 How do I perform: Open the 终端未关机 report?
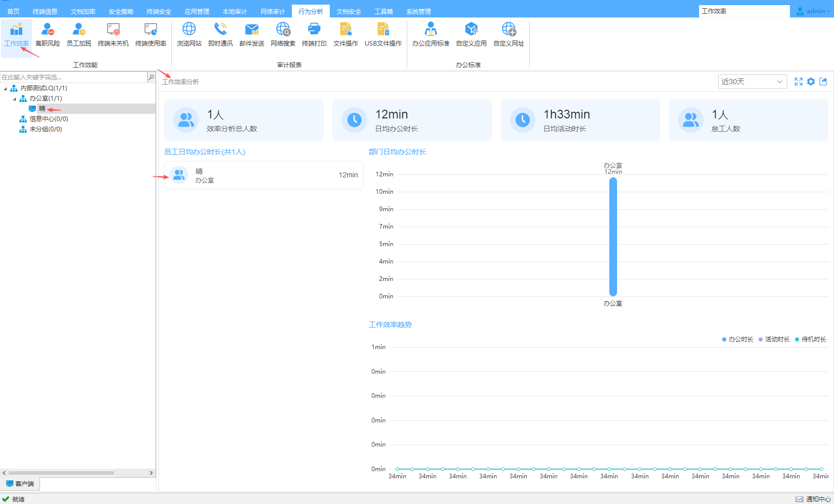click(x=113, y=34)
